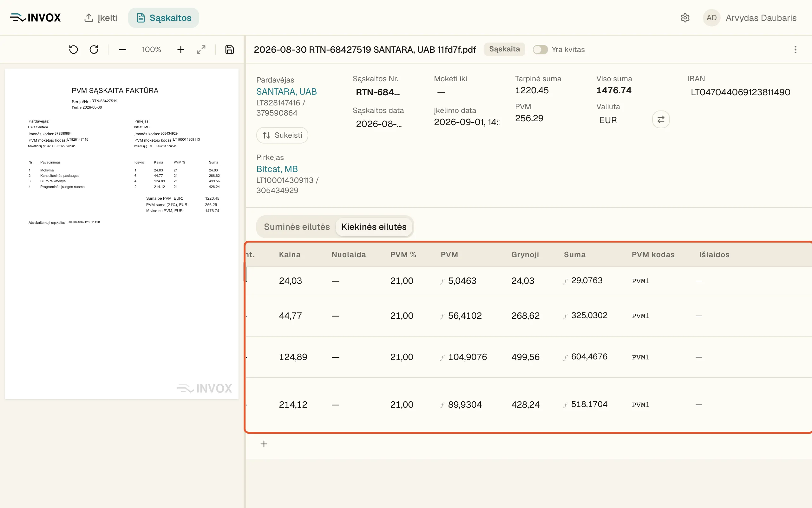Click the PVM value 56,4102

[465, 316]
